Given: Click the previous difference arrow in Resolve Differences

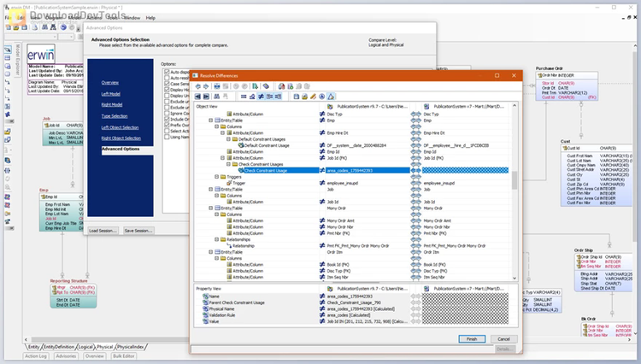Looking at the screenshot, I should point(198,86).
